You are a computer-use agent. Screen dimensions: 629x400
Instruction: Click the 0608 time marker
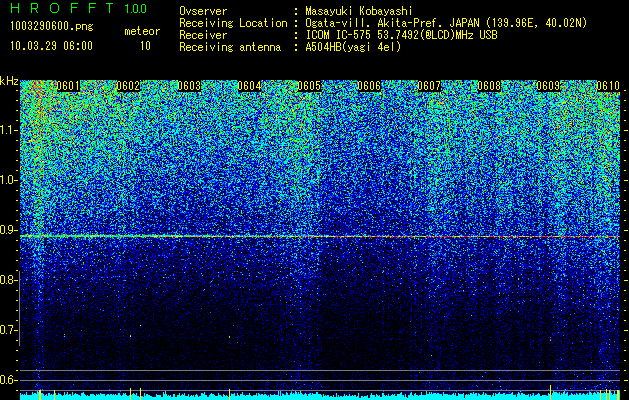tap(489, 86)
